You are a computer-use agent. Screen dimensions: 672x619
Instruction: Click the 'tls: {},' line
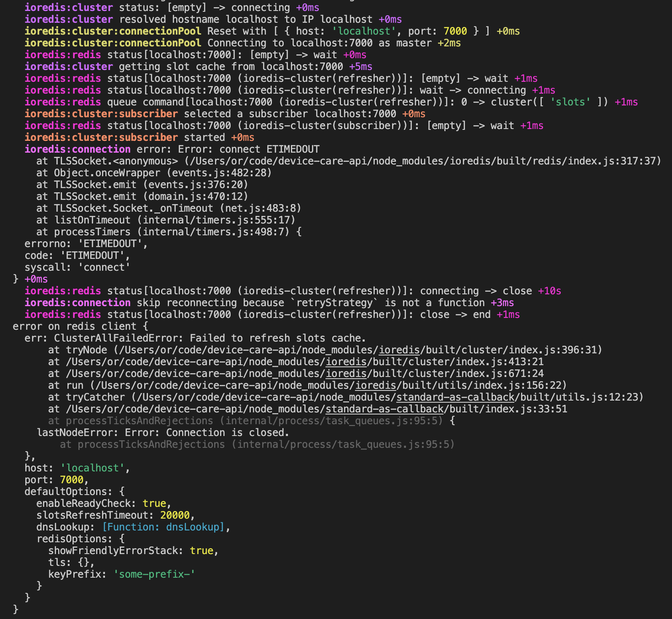tap(71, 562)
